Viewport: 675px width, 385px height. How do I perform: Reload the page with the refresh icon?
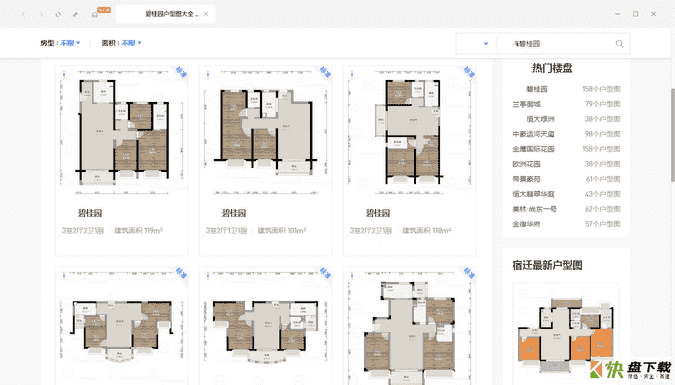tap(58, 14)
